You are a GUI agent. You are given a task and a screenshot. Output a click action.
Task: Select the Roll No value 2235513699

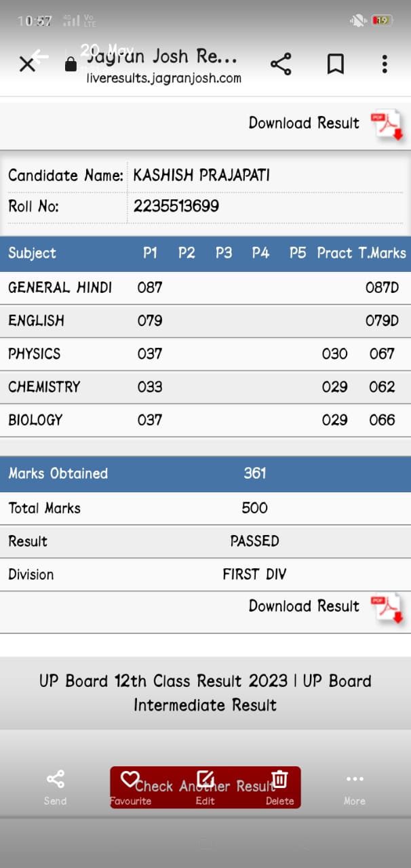[x=176, y=206]
